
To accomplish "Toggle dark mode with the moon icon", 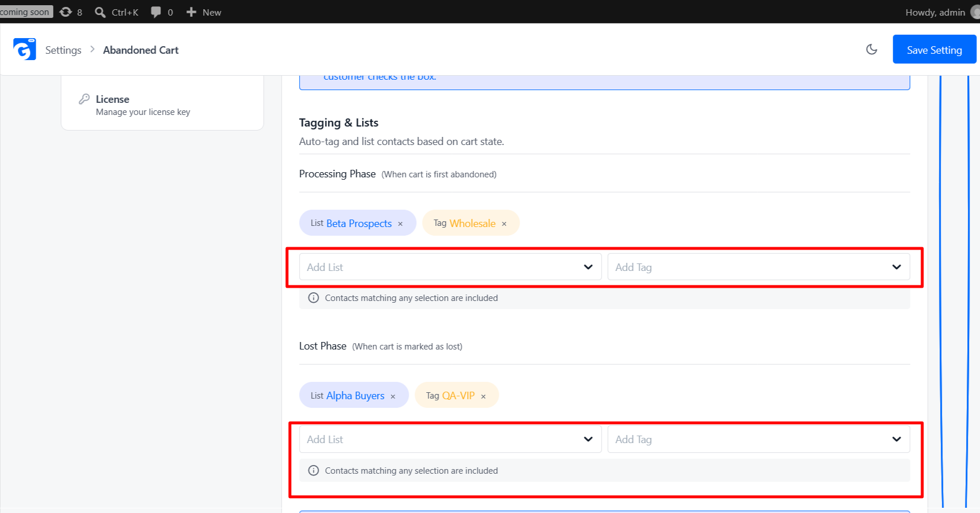I will (871, 50).
